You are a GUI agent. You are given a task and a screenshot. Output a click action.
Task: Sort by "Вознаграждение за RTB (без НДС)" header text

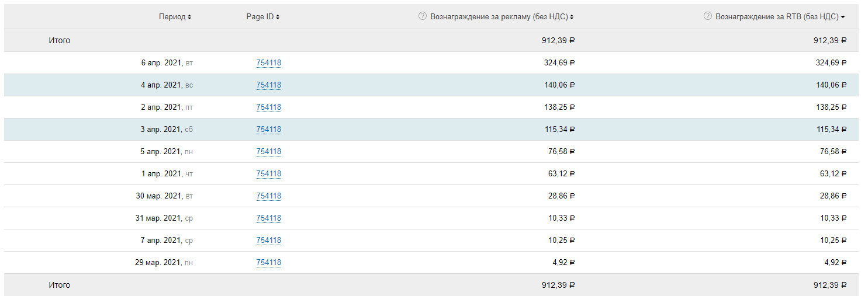pyautogui.click(x=777, y=17)
